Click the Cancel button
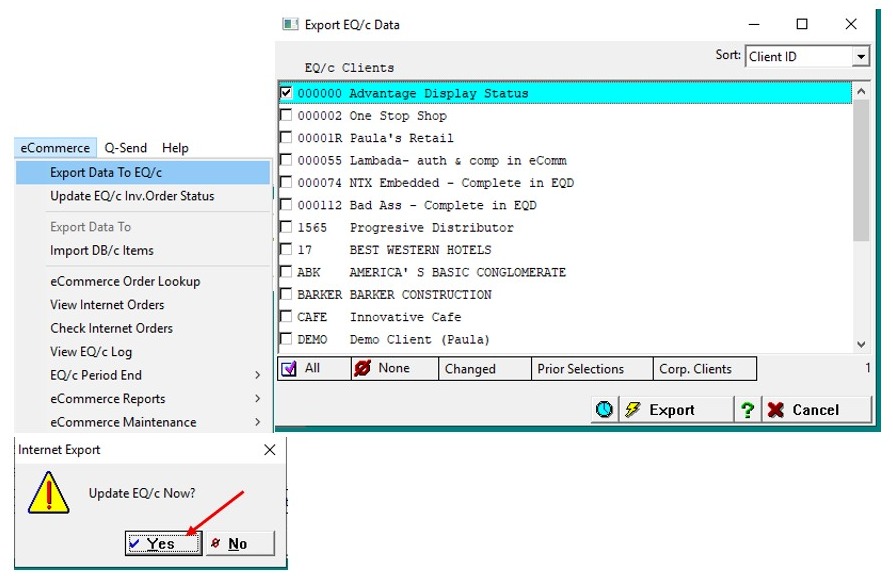Screen dimensions: 893x576 [817, 409]
